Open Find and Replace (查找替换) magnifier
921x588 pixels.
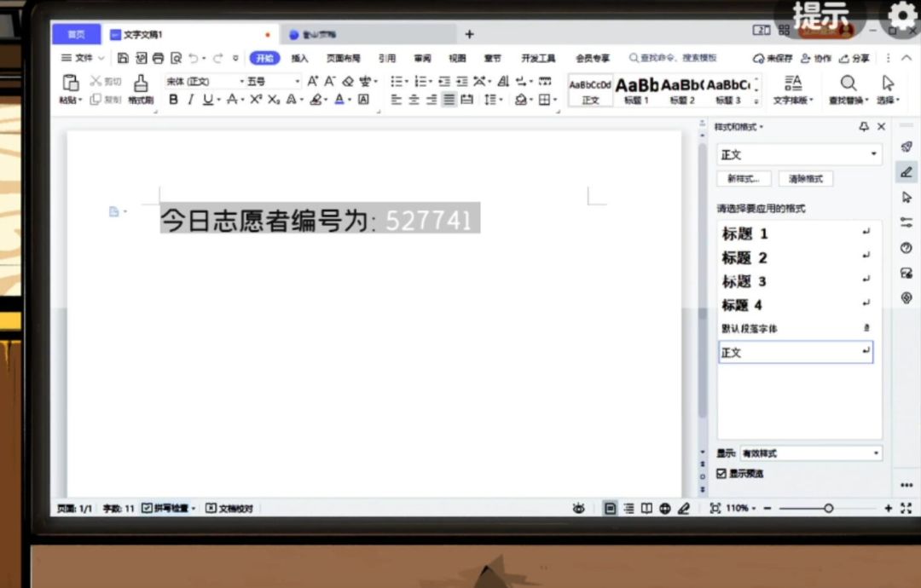(x=848, y=83)
